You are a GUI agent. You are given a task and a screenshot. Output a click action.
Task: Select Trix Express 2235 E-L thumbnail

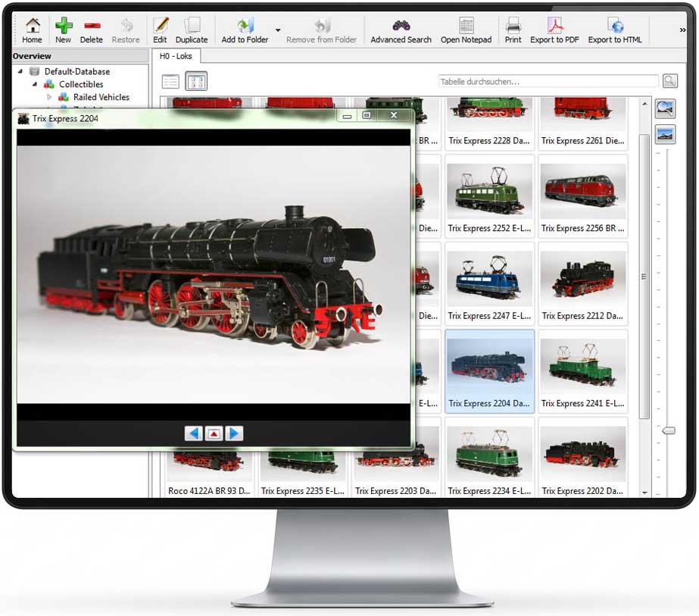pyautogui.click(x=302, y=475)
